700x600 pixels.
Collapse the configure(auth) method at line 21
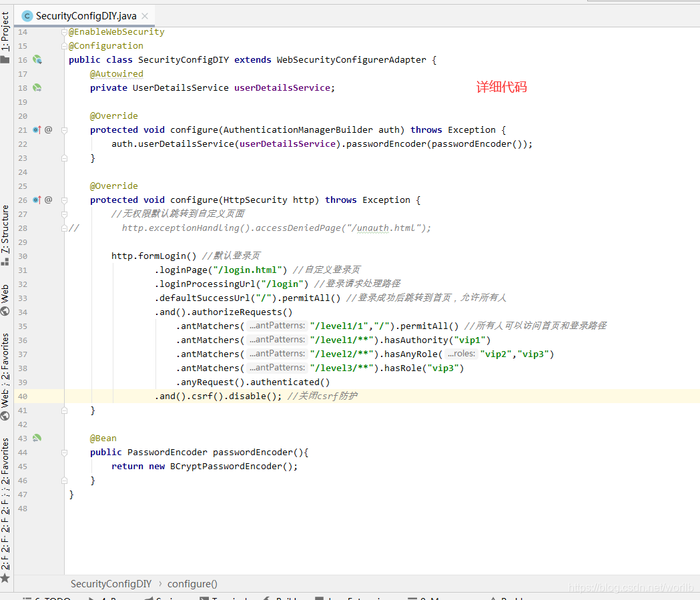pos(64,130)
